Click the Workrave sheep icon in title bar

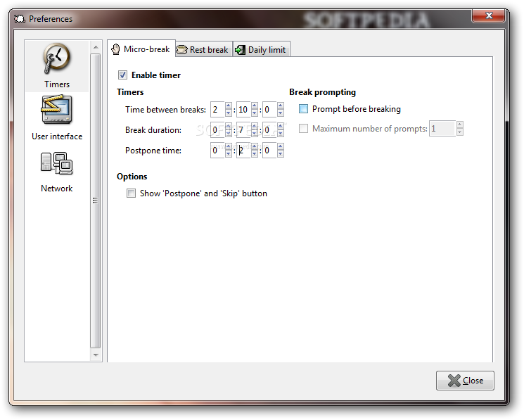[x=20, y=19]
